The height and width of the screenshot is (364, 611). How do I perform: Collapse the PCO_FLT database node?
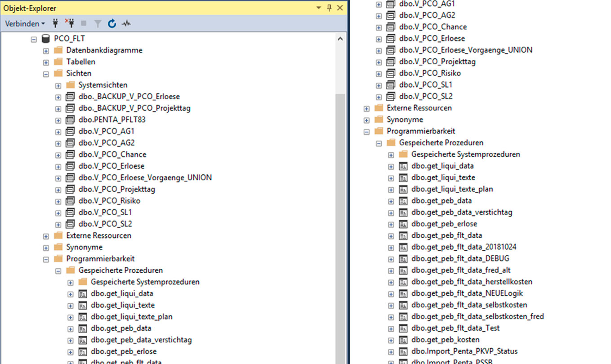[x=34, y=39]
